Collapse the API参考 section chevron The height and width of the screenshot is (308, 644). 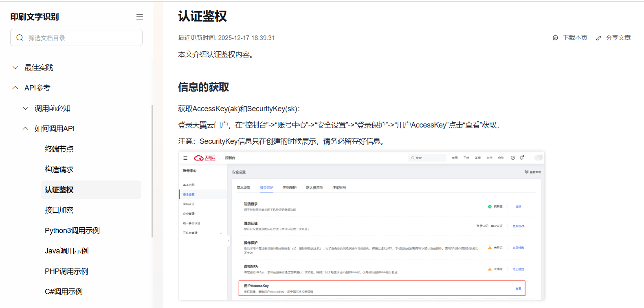click(15, 88)
